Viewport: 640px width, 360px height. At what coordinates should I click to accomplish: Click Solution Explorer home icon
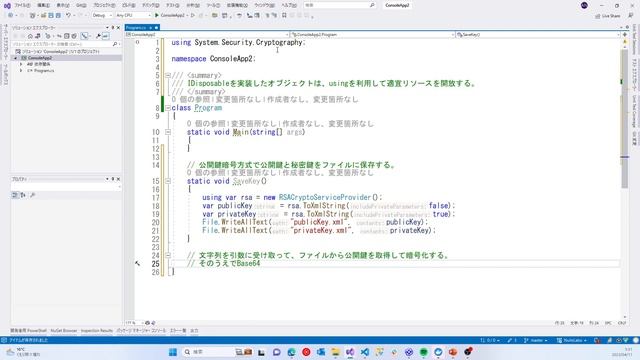click(x=30, y=36)
